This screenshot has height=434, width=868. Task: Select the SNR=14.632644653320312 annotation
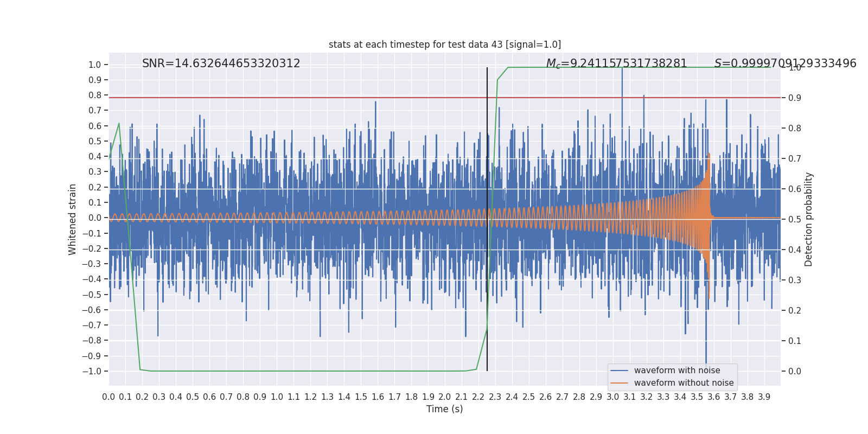221,63
